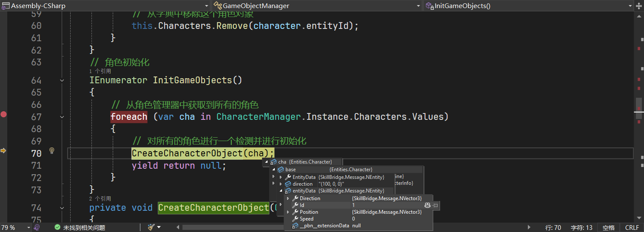Click the '2 个引用' reference link above CreateCharacterObject
This screenshot has width=644, height=232.
click(x=100, y=198)
